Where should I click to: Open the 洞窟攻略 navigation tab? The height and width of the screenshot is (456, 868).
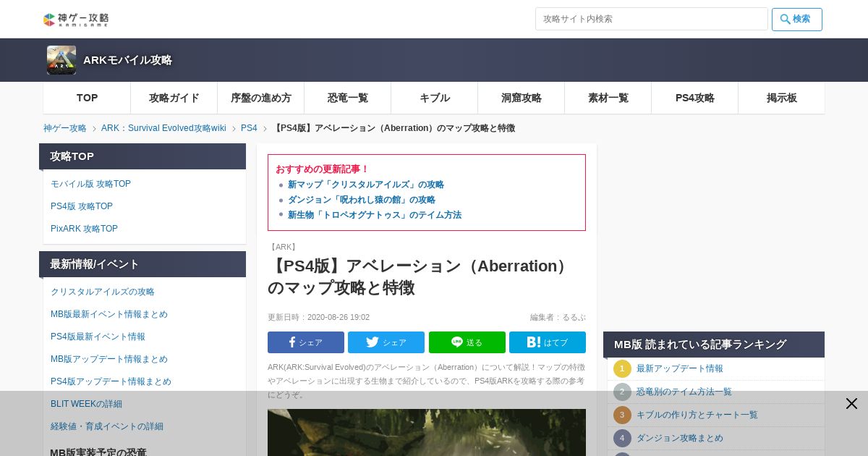coord(522,98)
